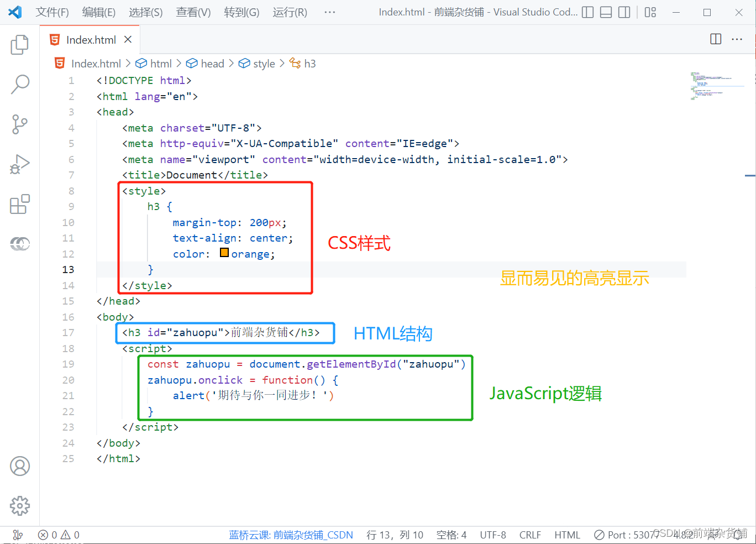Expand the head breadcrumb item
Viewport: 756px width, 544px height.
coord(212,64)
